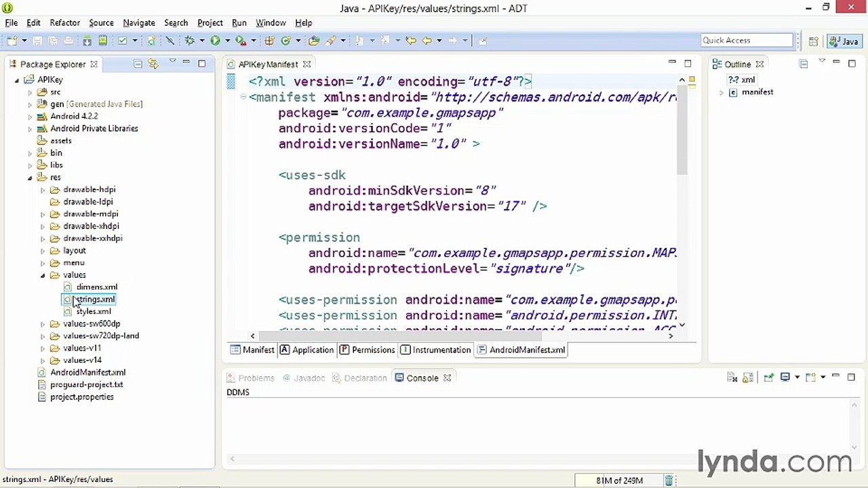Select AndroidManifest.xml in project tree
868x488 pixels.
tap(82, 373)
